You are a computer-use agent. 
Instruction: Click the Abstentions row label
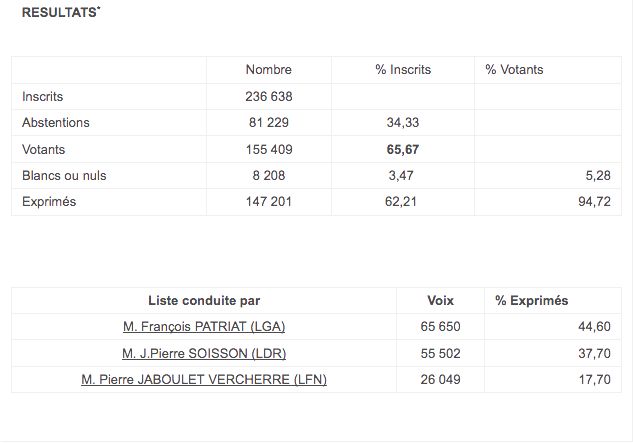pyautogui.click(x=56, y=122)
